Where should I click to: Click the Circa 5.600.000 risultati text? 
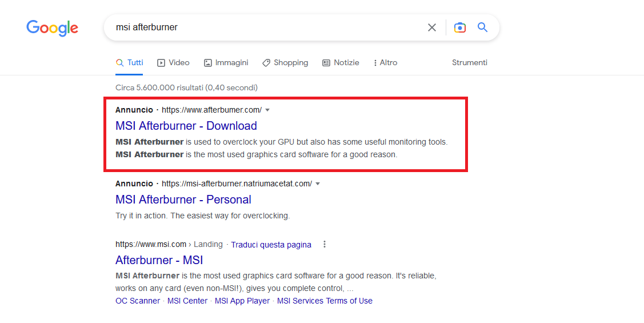[186, 87]
